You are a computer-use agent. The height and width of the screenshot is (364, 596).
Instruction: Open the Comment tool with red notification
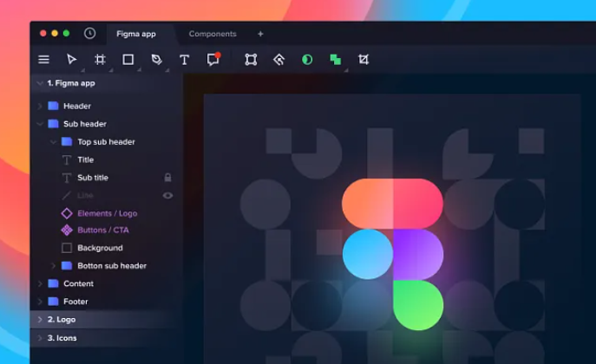[213, 59]
